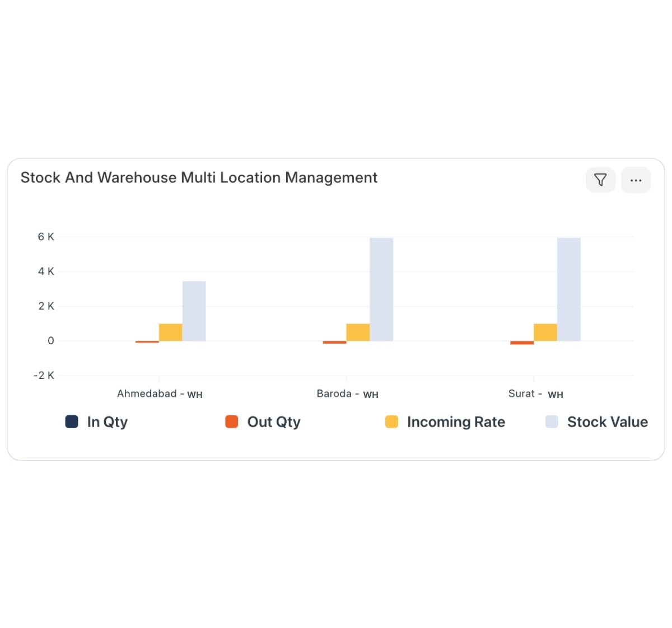Toggle the In Qty legend label
The width and height of the screenshot is (672, 628).
point(107,422)
